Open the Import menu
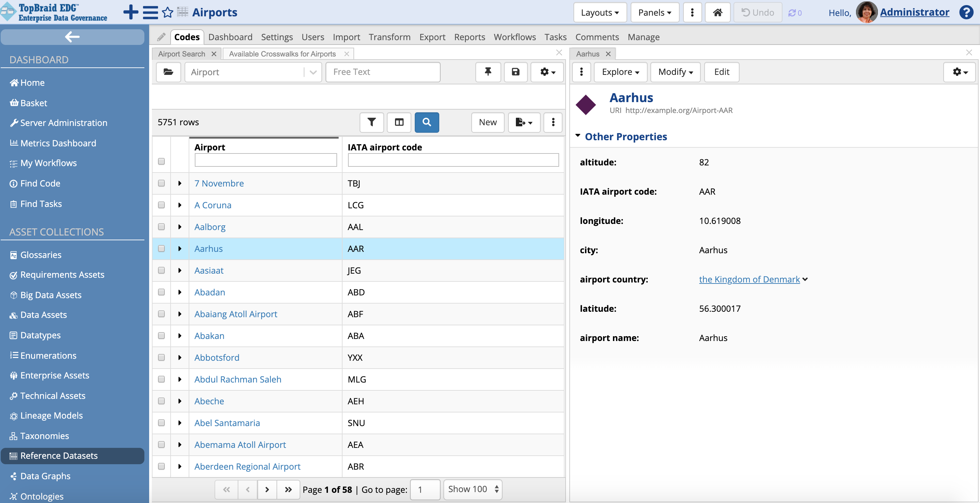Viewport: 980px width, 503px height. pos(346,37)
